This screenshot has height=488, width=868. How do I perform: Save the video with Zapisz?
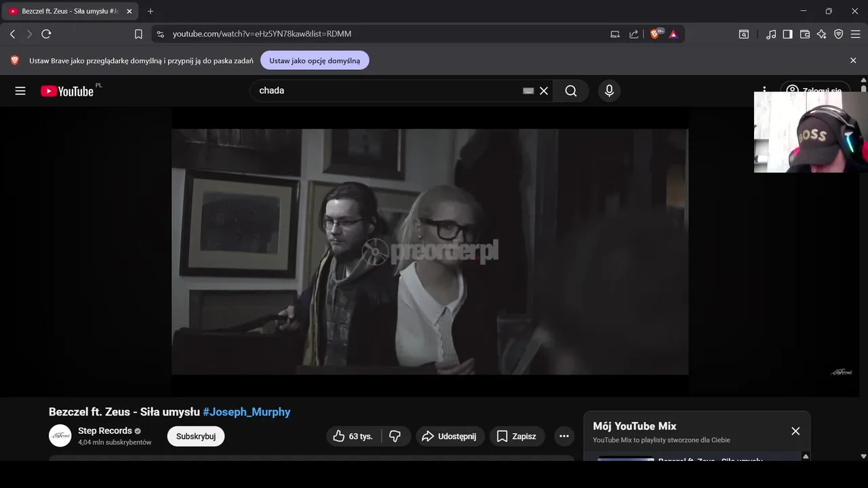(x=517, y=436)
